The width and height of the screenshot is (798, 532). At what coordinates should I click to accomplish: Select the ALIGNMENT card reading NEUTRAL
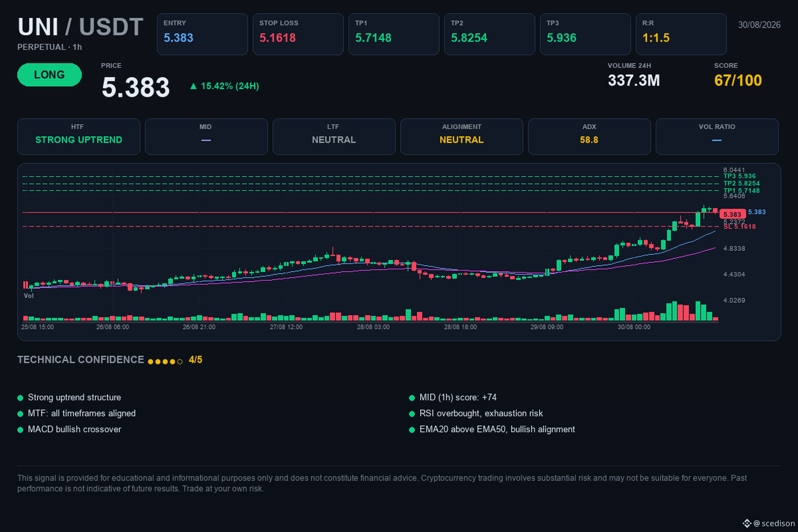pyautogui.click(x=462, y=137)
